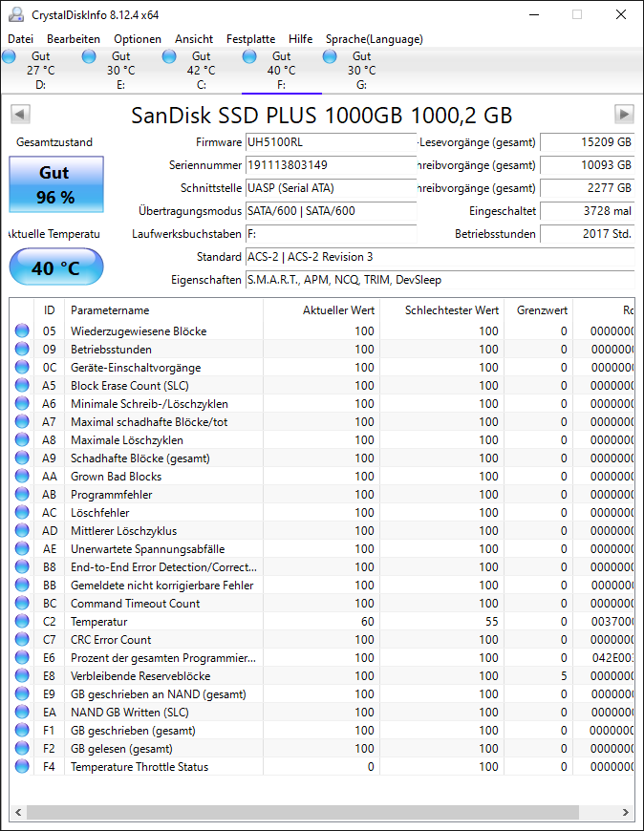The width and height of the screenshot is (644, 831).
Task: Click status icon of Maximale Löschzyklen row
Action: (x=22, y=440)
